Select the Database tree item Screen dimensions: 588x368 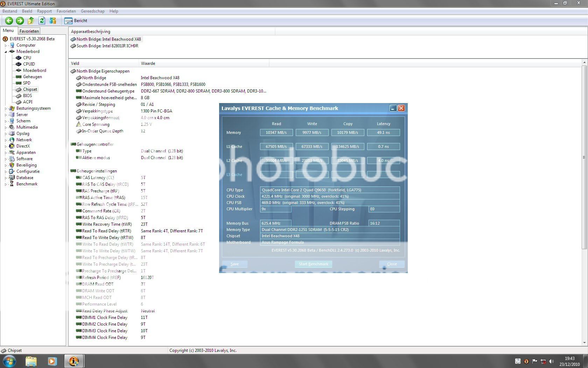pyautogui.click(x=25, y=178)
